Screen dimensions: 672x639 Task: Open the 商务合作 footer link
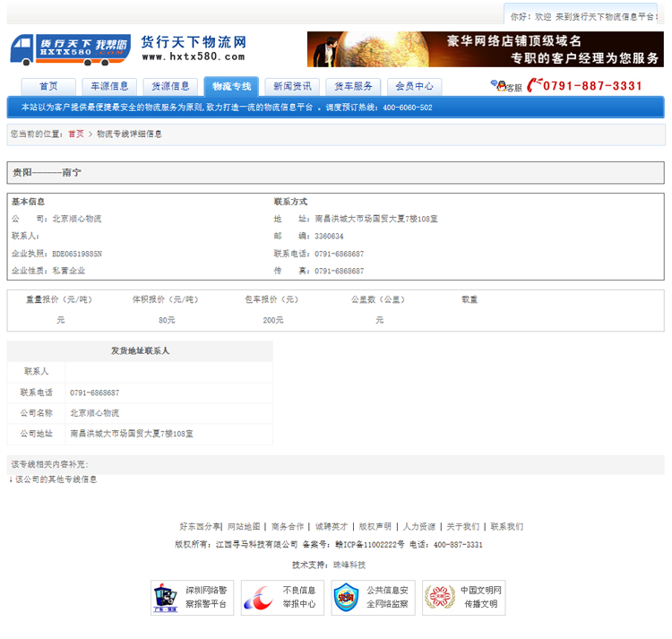tap(288, 526)
